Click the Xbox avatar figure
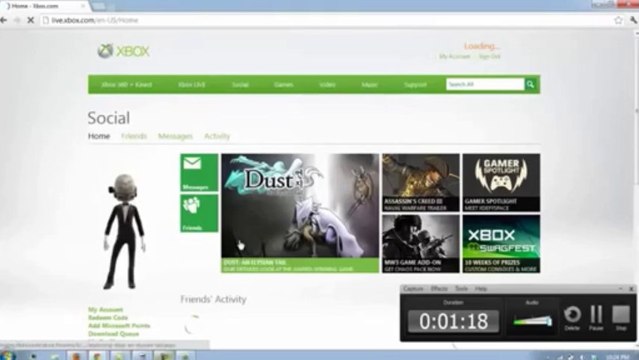Viewport: 639px width, 360px height. click(x=124, y=232)
